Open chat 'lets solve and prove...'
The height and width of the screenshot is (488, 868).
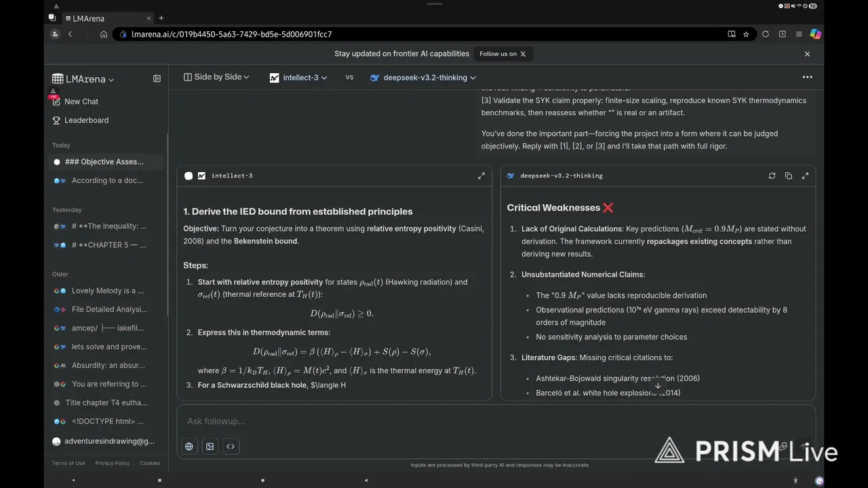(x=106, y=346)
